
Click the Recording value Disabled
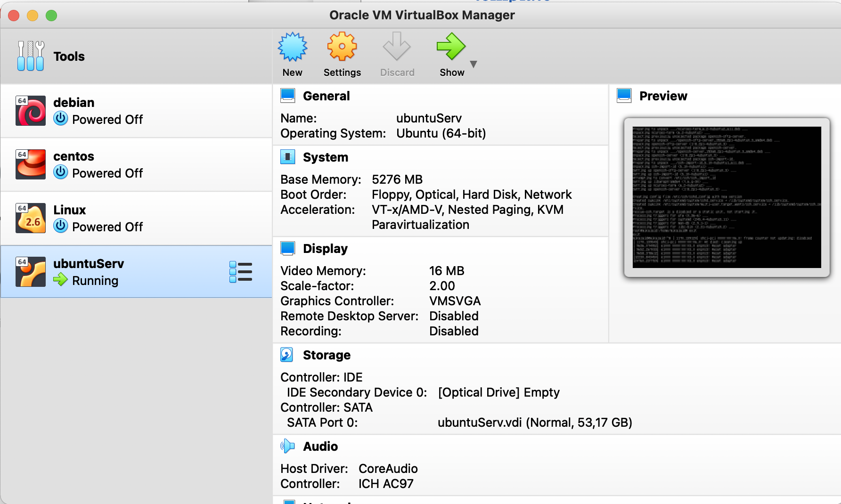click(x=454, y=331)
